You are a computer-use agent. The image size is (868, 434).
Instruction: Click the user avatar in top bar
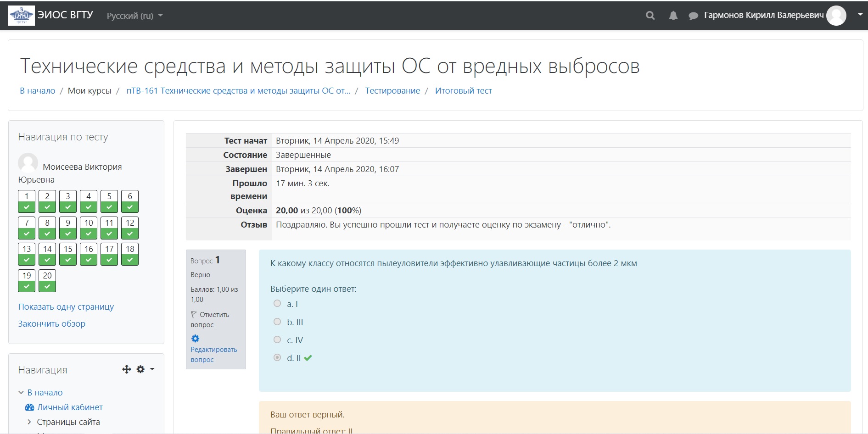pyautogui.click(x=836, y=16)
